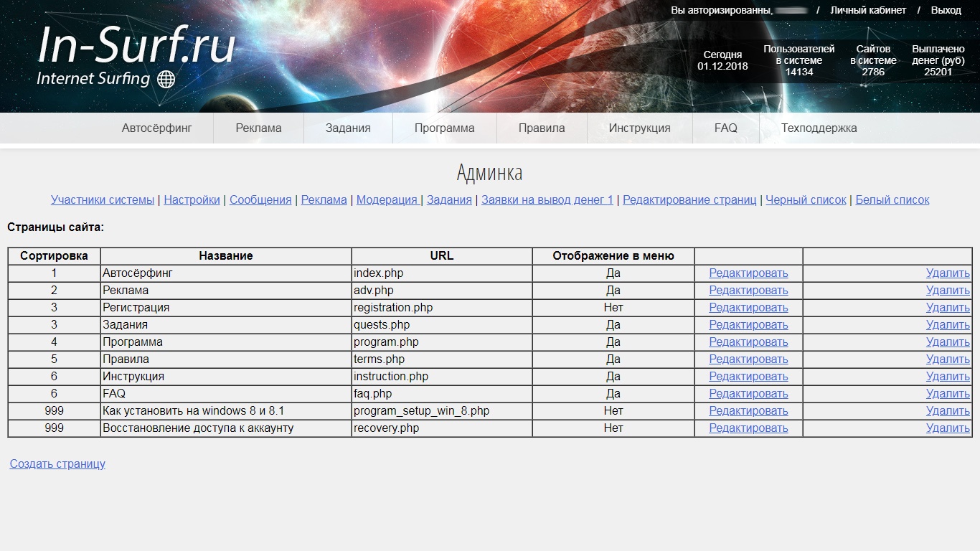Image resolution: width=980 pixels, height=551 pixels.
Task: Click the URL column header
Action: coord(442,256)
